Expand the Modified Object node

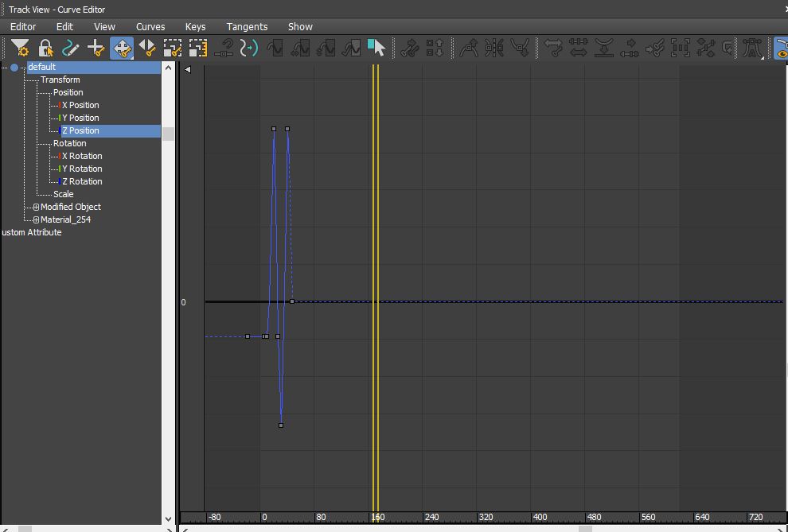[x=36, y=207]
